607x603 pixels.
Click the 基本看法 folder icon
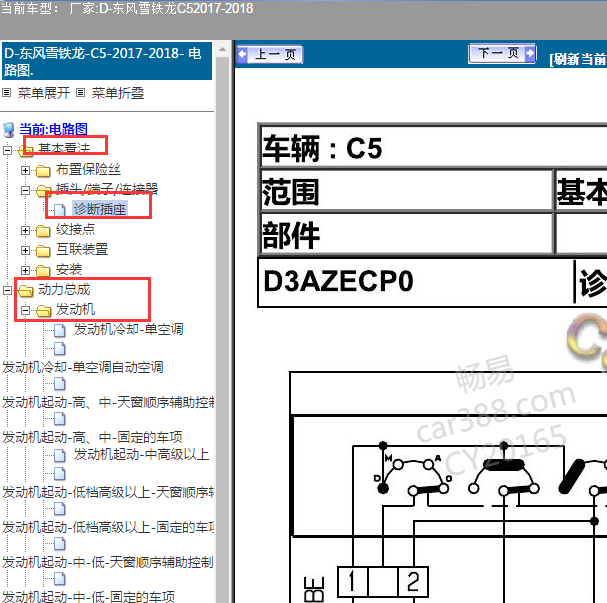tap(26, 150)
